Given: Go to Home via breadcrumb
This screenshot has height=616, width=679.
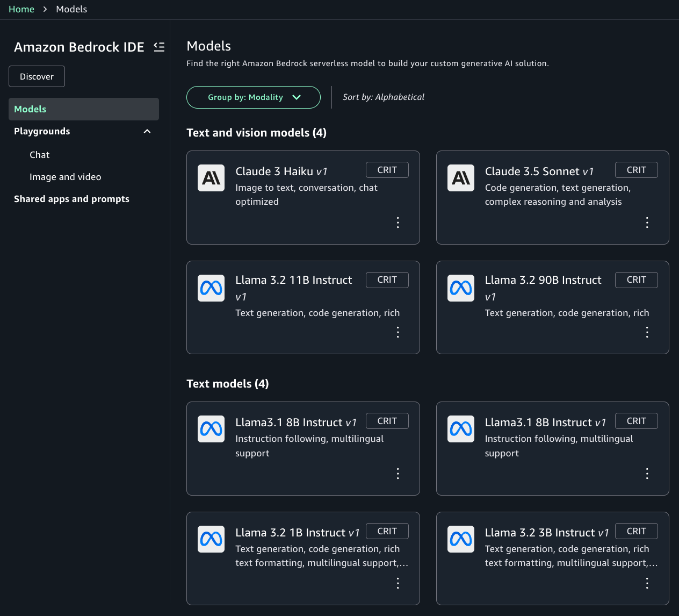Looking at the screenshot, I should point(21,9).
